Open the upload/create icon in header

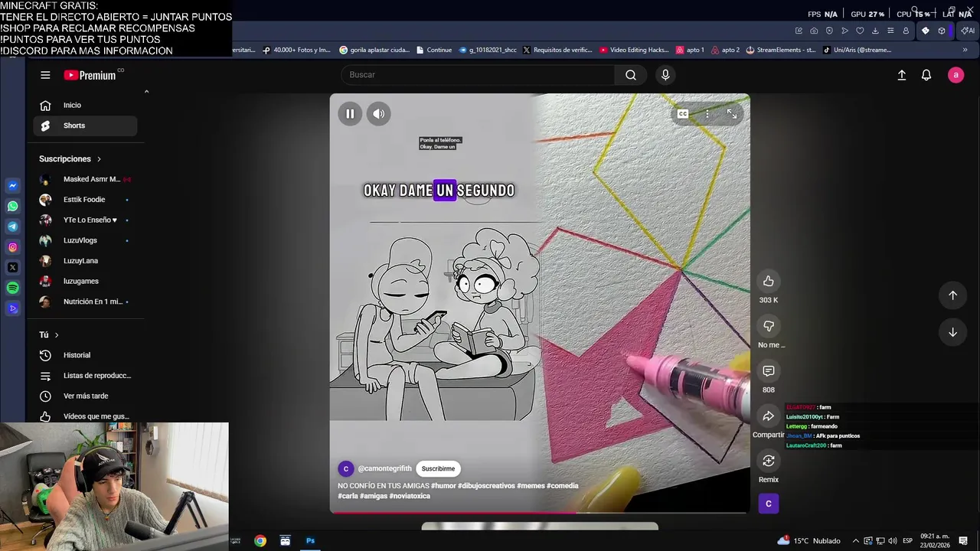[902, 75]
